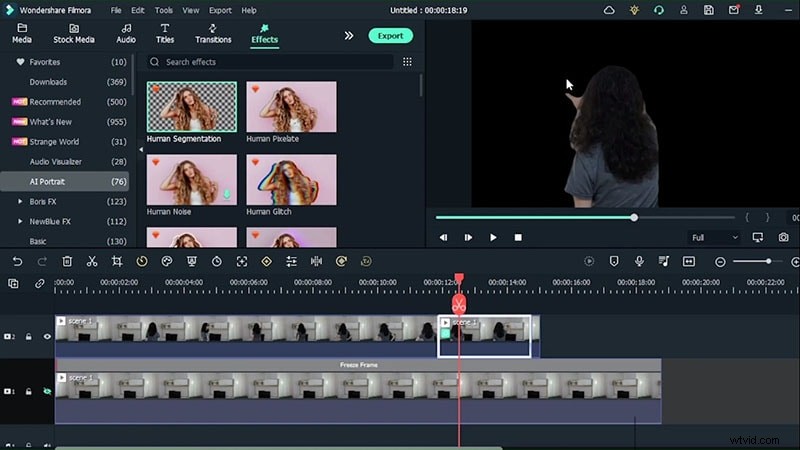Click the Split scissors icon in timeline toolbar

92,261
